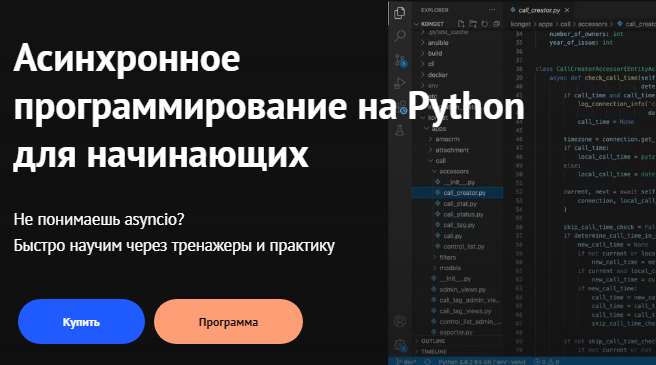
Task: Open the Программа button
Action: pos(228,321)
